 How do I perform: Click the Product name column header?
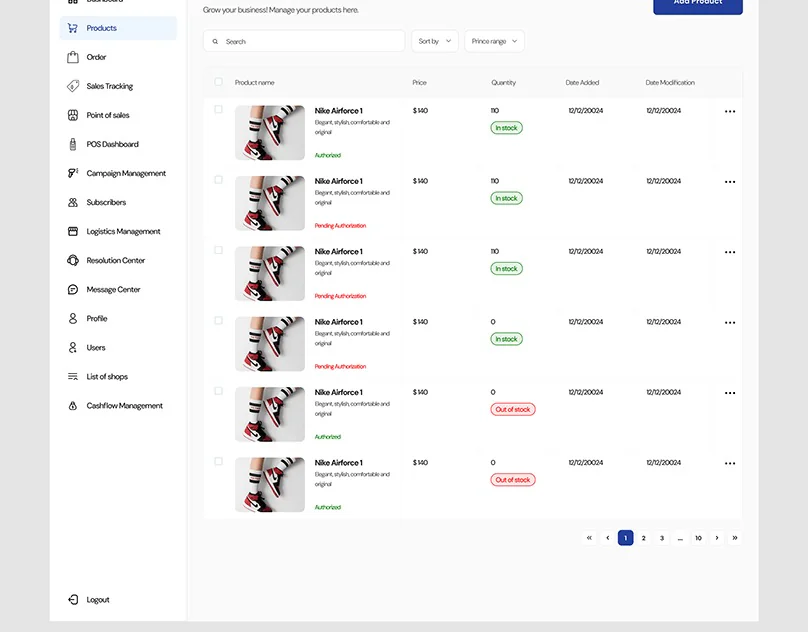(x=255, y=82)
